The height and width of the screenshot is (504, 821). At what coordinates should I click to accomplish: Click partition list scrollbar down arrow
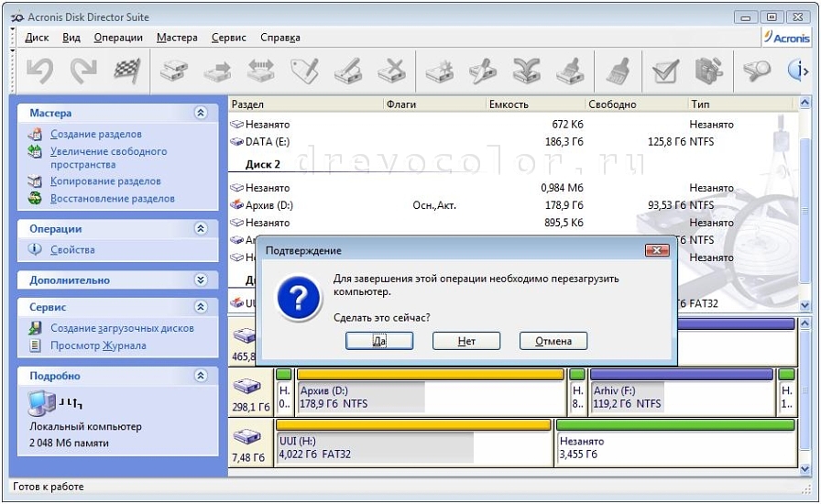pos(805,304)
